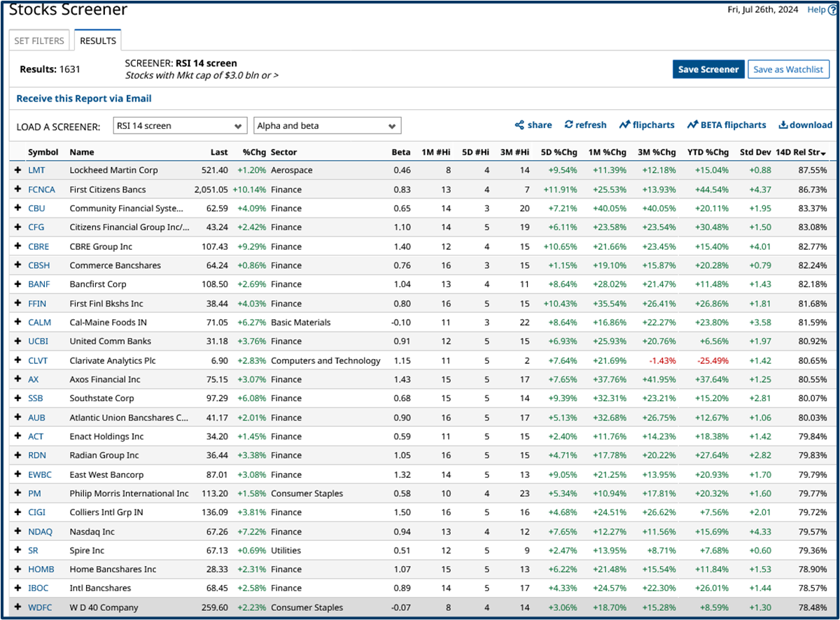Click Save as Watchlist

click(x=788, y=69)
